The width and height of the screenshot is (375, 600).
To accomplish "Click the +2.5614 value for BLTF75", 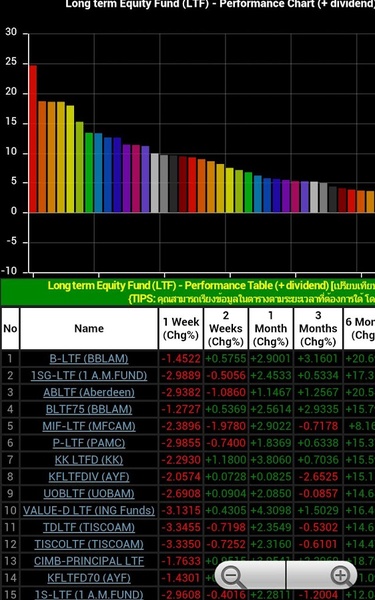I will (271, 409).
